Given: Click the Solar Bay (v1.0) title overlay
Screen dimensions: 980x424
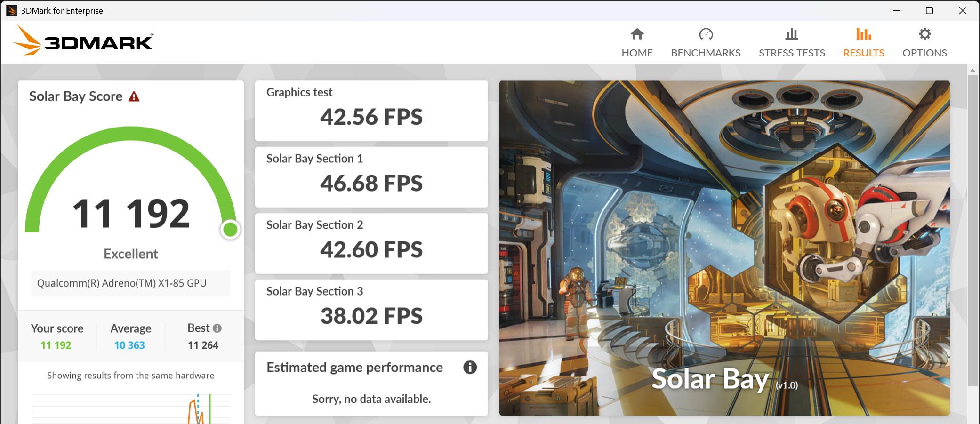Looking at the screenshot, I should point(725,379).
